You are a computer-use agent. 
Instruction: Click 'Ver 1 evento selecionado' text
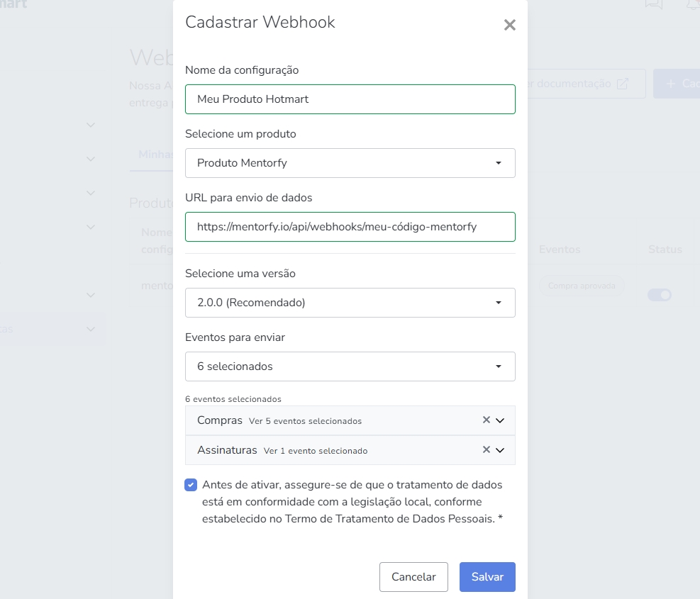pyautogui.click(x=316, y=451)
